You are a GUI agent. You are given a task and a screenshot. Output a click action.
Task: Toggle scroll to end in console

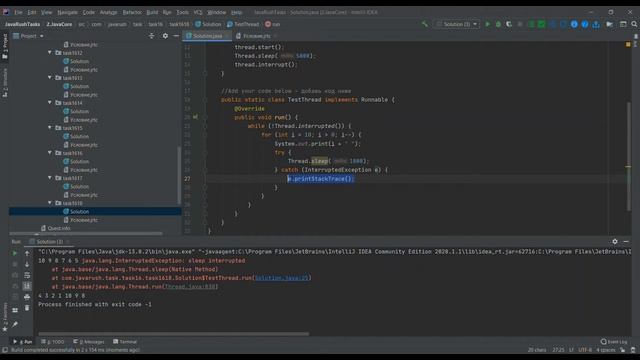pyautogui.click(x=27, y=286)
